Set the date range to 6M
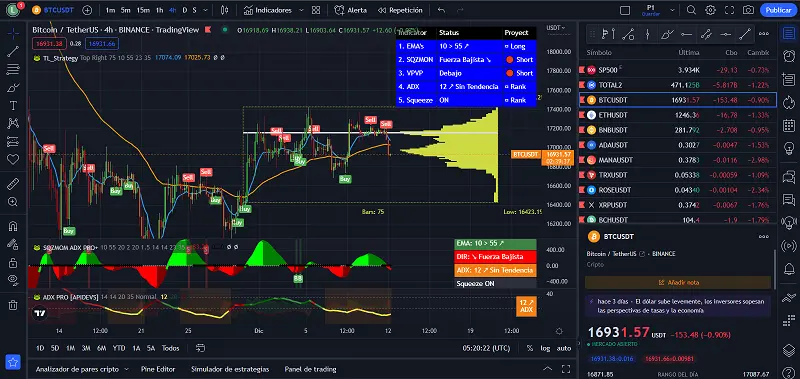This screenshot has width=800, height=379. click(102, 348)
